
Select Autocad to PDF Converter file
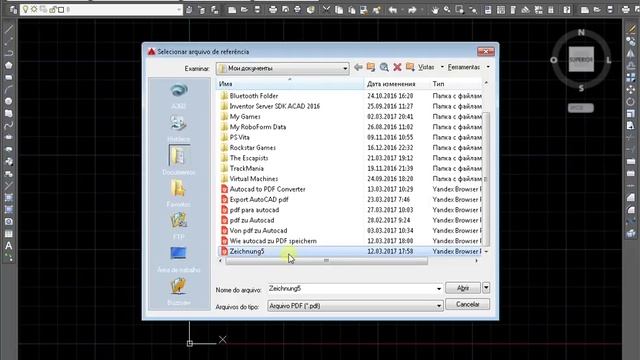[x=267, y=189]
